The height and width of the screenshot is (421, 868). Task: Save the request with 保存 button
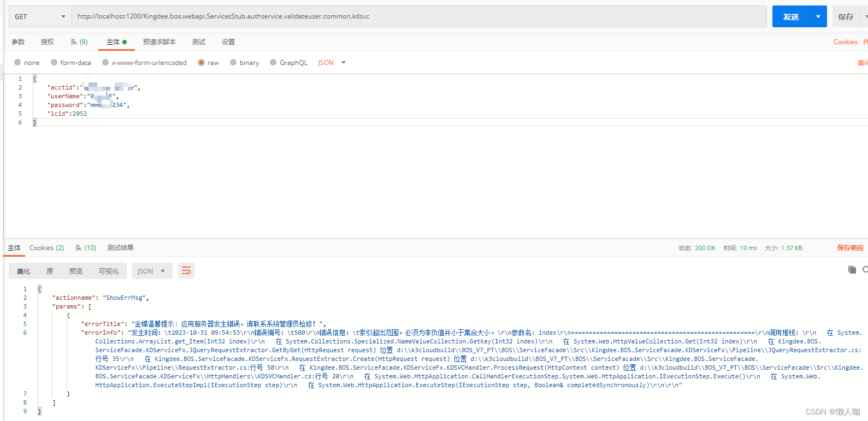[846, 17]
